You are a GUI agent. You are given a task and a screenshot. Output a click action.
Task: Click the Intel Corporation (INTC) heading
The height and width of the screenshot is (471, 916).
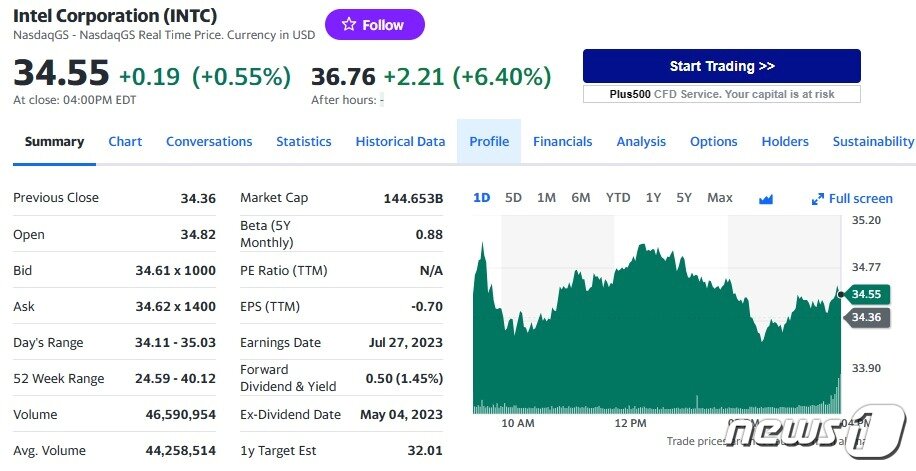(x=115, y=16)
